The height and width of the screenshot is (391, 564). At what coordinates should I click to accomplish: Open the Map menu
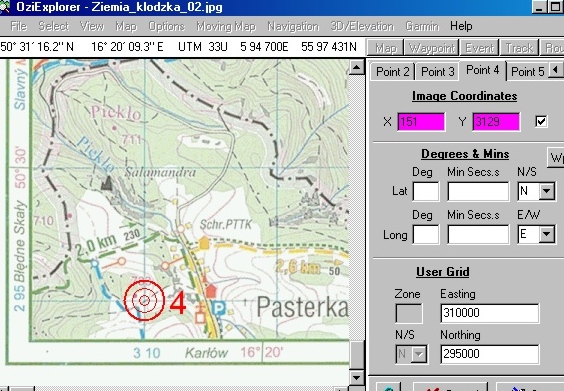click(126, 26)
